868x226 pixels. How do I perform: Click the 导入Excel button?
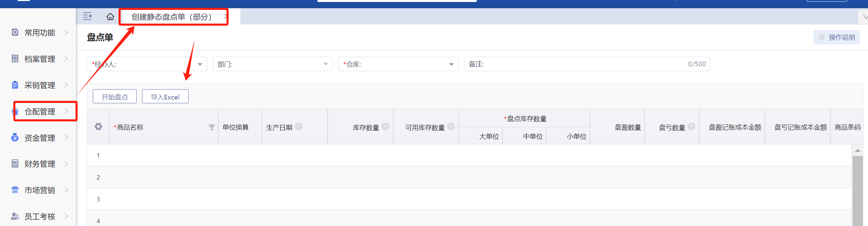pos(165,97)
